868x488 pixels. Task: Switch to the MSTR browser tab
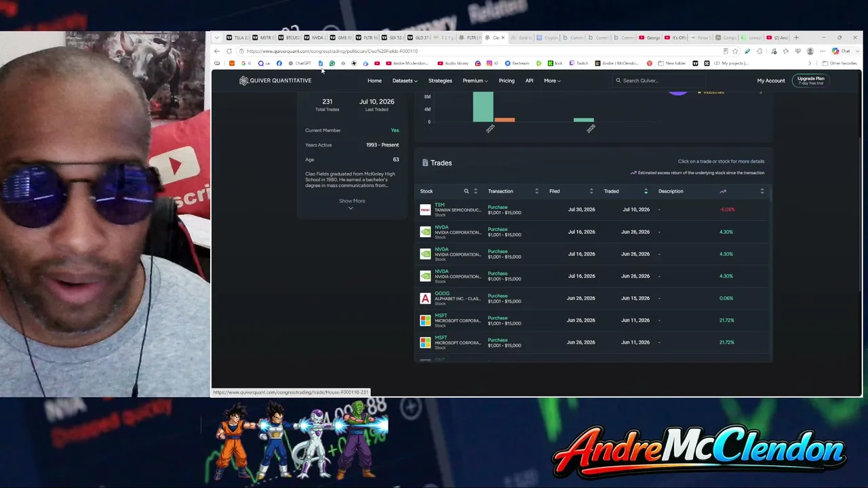point(263,38)
